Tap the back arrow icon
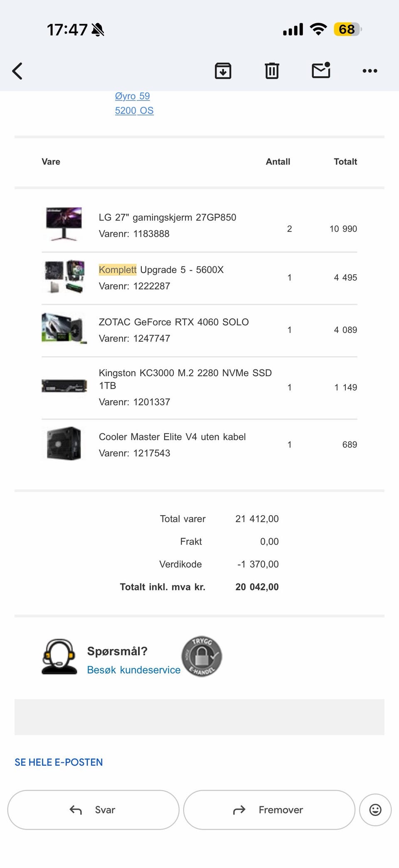Viewport: 399px width, 868px height. (17, 71)
